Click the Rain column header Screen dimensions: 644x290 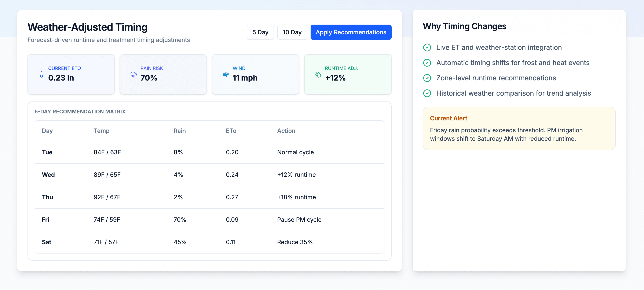(179, 131)
